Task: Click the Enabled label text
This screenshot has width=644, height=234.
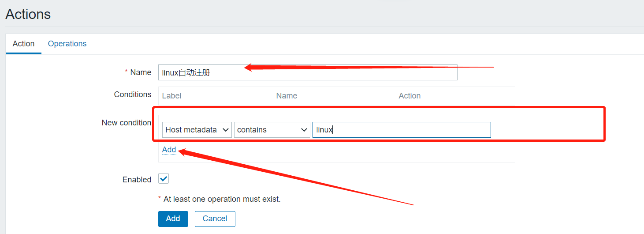Action: pyautogui.click(x=137, y=180)
